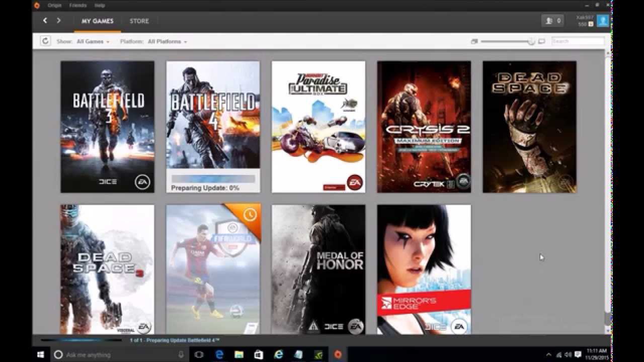The image size is (644, 362).
Task: Select the first Dead Space tile
Action: coord(529,127)
